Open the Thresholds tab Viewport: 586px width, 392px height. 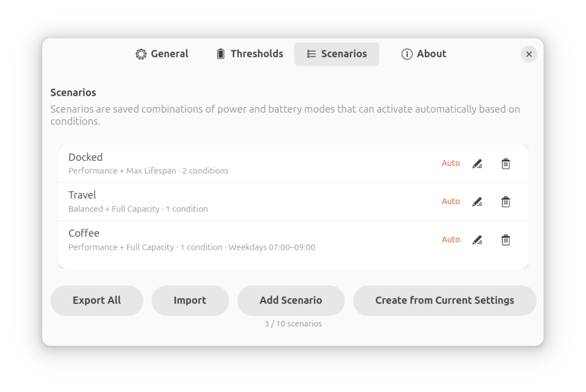[x=250, y=54]
